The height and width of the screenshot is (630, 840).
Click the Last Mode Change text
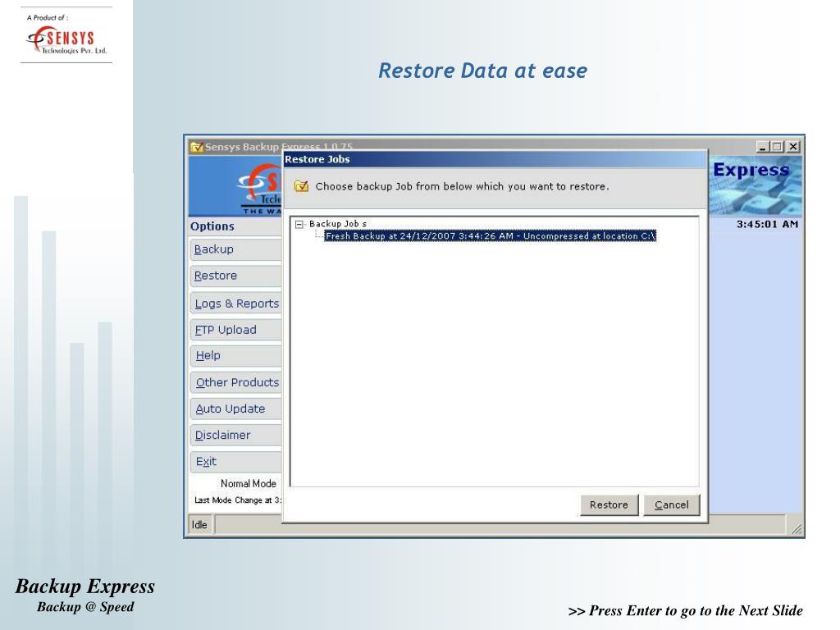[237, 500]
